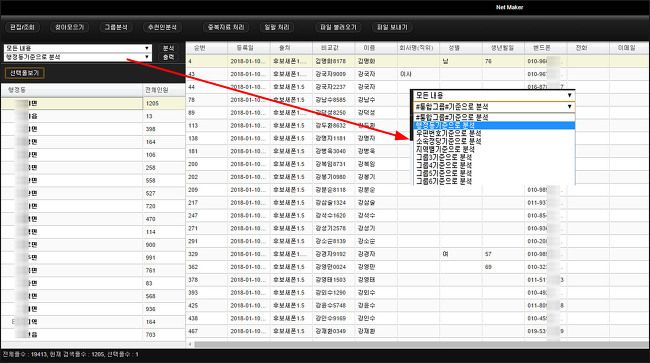
Task: Select the left list row with 991
Action: (x=93, y=257)
